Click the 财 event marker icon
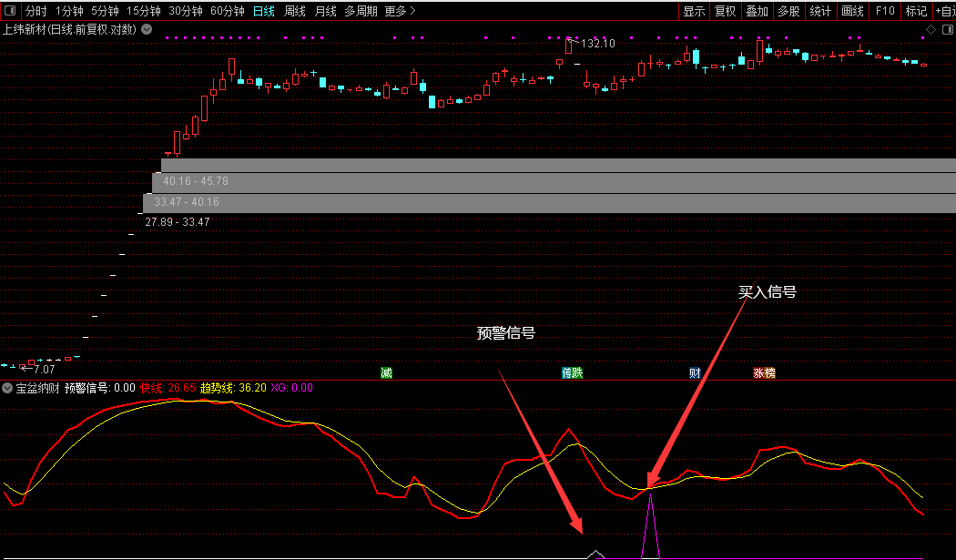Screen dimensions: 956x560 [x=695, y=372]
